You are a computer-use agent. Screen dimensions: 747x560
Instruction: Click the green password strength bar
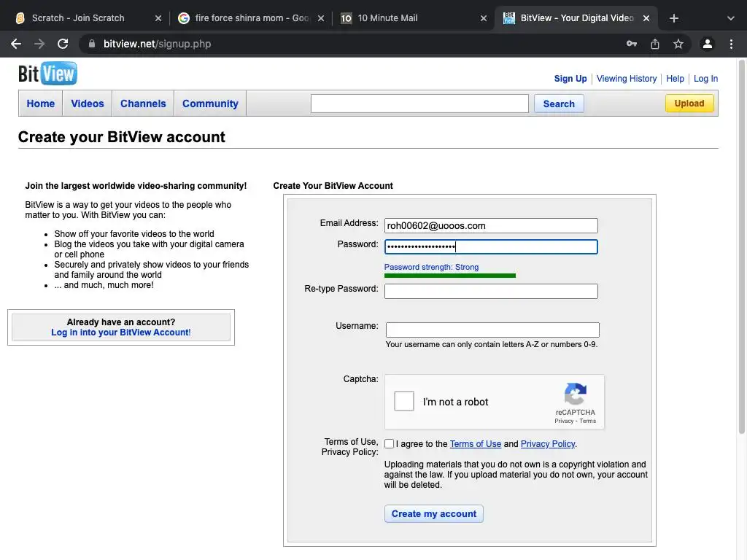point(450,276)
